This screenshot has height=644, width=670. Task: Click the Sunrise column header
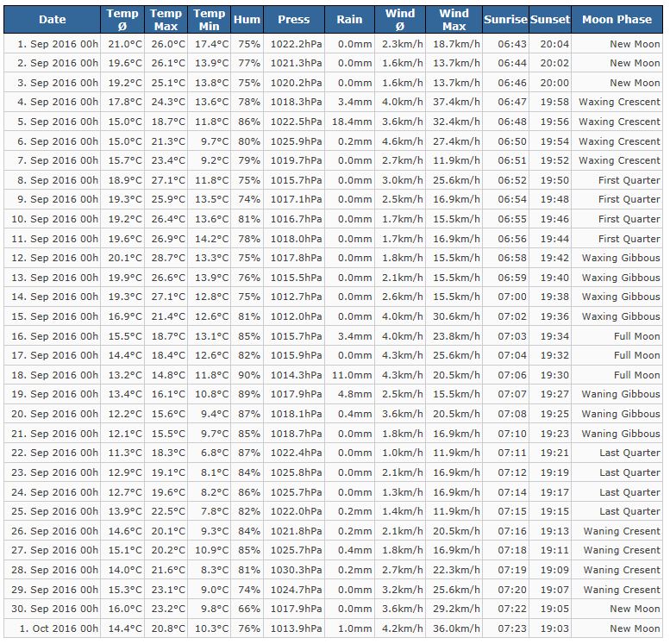[x=506, y=20]
